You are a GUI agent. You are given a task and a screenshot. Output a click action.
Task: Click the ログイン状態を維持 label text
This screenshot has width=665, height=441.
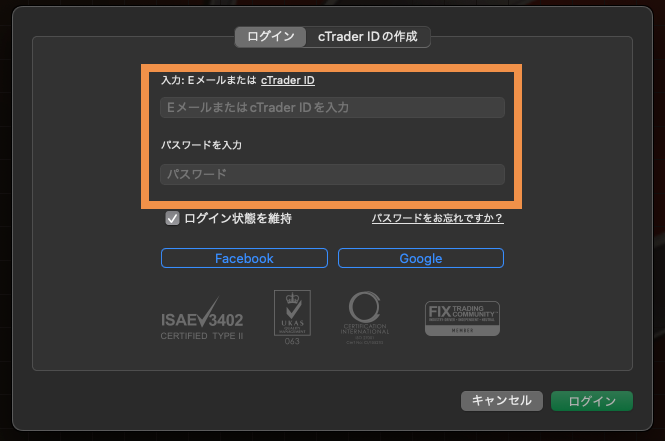pyautogui.click(x=238, y=218)
